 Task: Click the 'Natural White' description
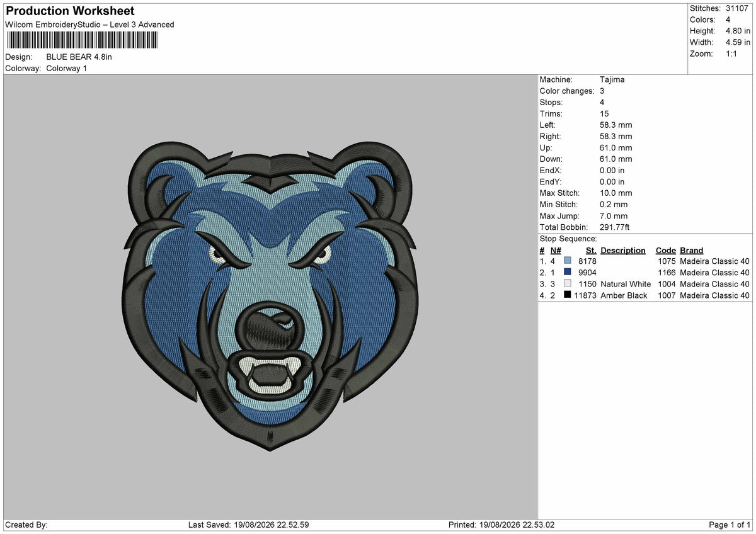pyautogui.click(x=626, y=283)
